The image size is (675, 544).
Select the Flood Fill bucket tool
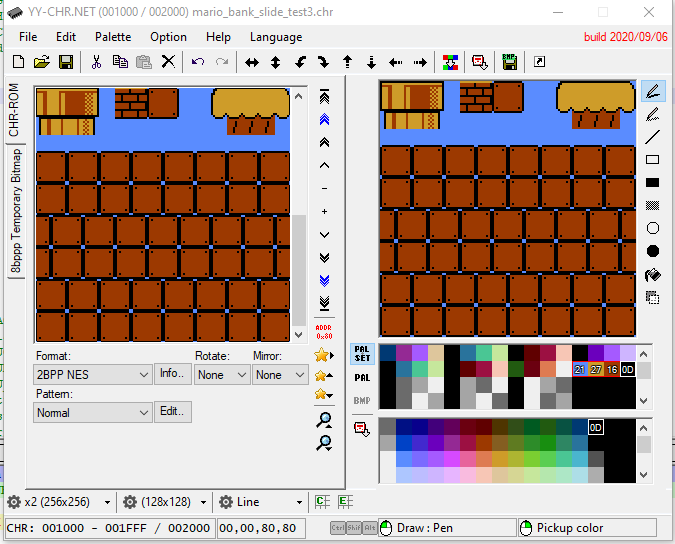click(x=653, y=275)
